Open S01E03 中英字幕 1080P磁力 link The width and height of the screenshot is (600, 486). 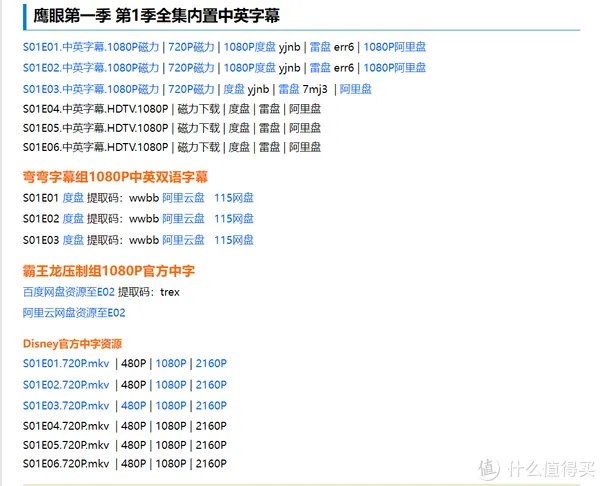click(x=91, y=89)
